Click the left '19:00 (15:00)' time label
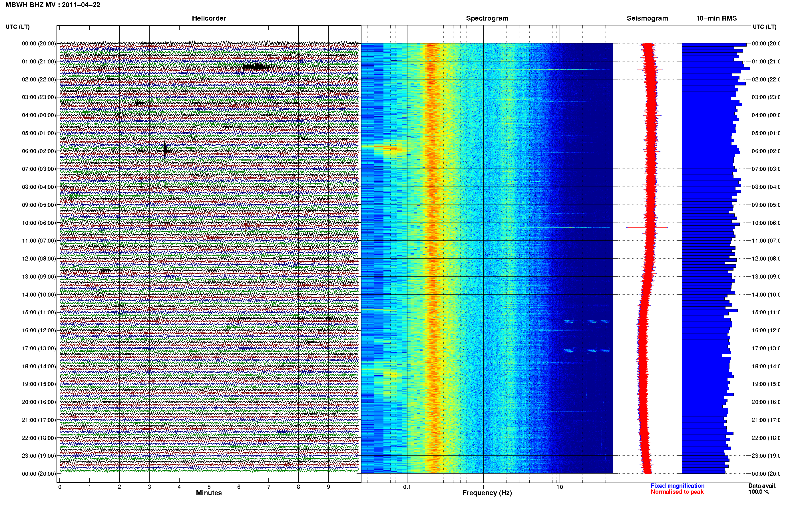Screen dimensions: 812x508 [39, 384]
